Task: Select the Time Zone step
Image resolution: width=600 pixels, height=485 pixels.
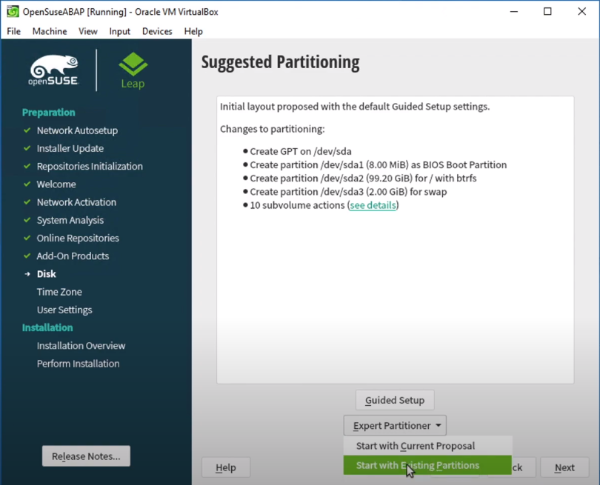Action: coord(59,292)
